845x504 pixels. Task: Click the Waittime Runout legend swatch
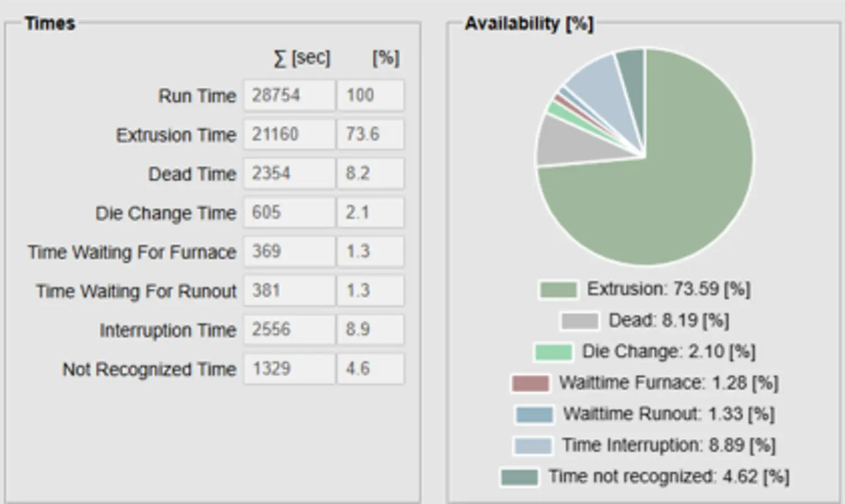(534, 415)
